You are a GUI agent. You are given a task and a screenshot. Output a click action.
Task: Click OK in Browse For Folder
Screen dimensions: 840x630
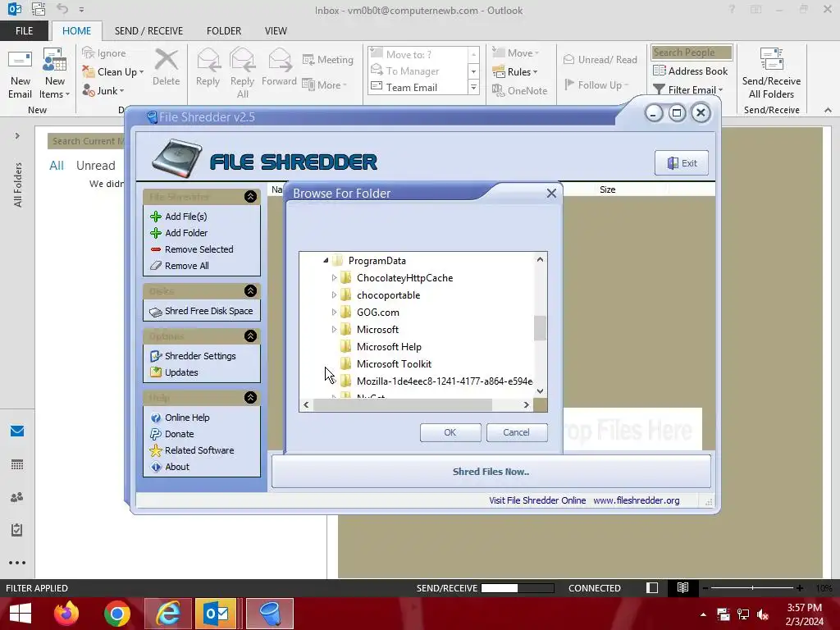pyautogui.click(x=450, y=432)
